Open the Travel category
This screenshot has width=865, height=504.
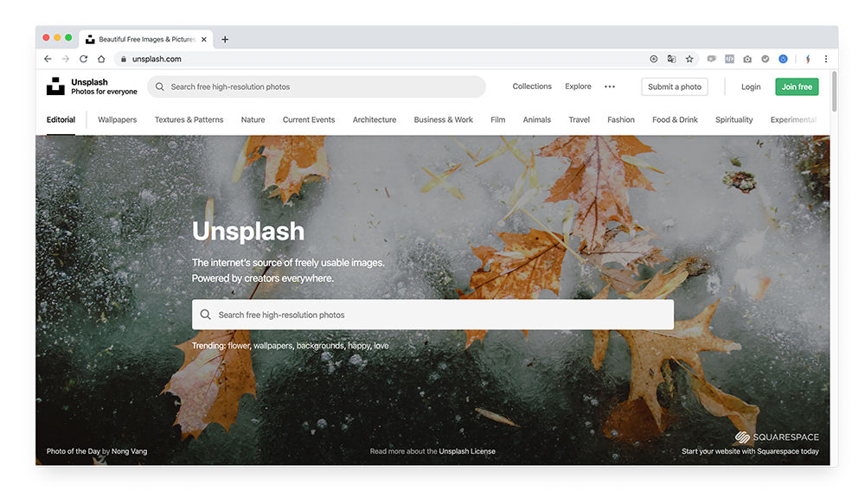pos(579,119)
